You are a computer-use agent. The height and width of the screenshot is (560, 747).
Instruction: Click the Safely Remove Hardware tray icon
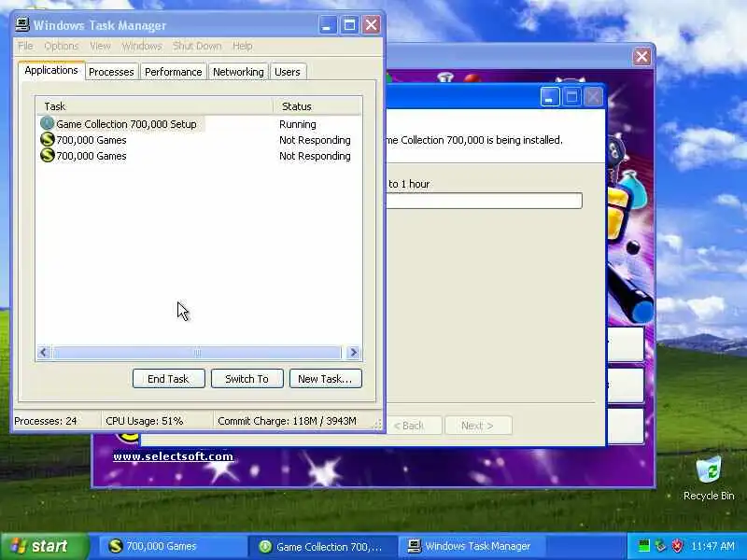[660, 545]
